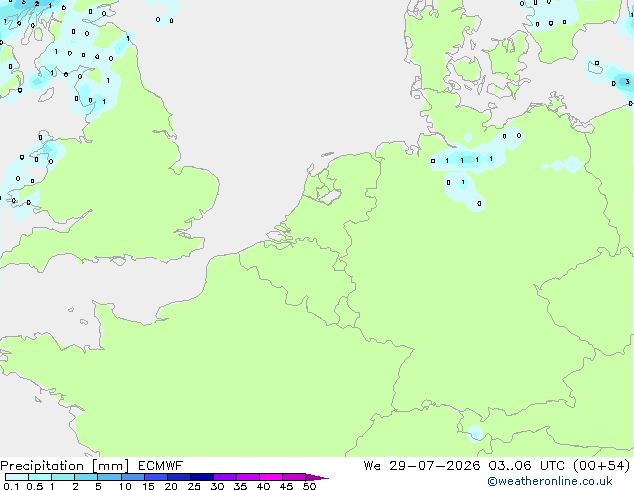Click the '10' legend scale label
This screenshot has height=490, width=634.
[125, 486]
